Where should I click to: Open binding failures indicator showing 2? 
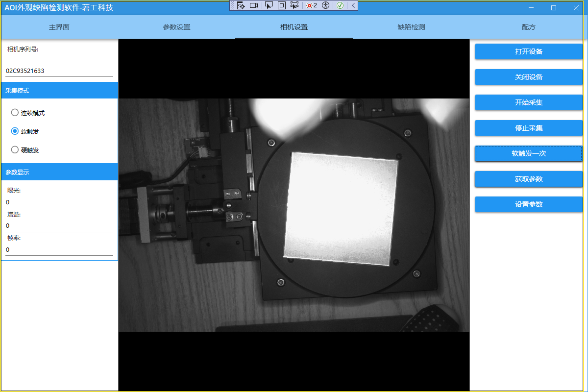tap(312, 5)
